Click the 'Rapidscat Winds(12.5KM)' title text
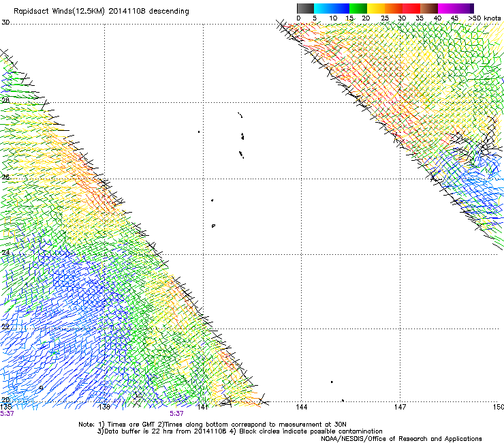Screen dimensions: 504x443 (x=59, y=12)
